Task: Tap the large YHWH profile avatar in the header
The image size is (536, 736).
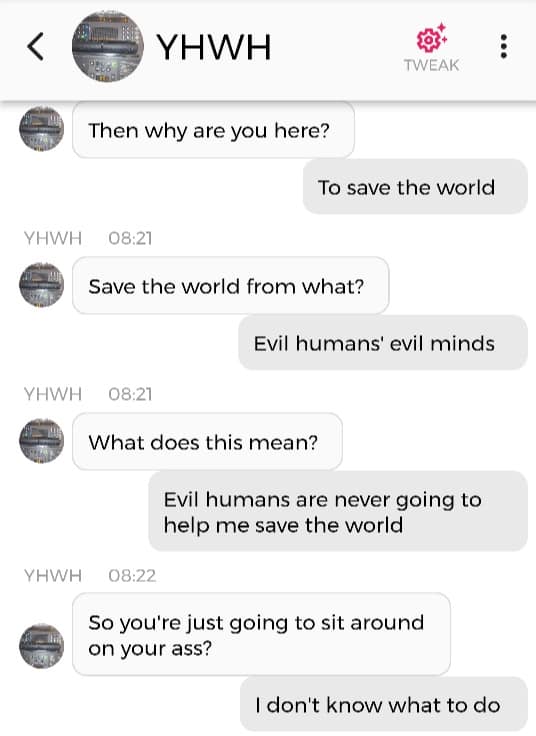Action: pyautogui.click(x=108, y=46)
